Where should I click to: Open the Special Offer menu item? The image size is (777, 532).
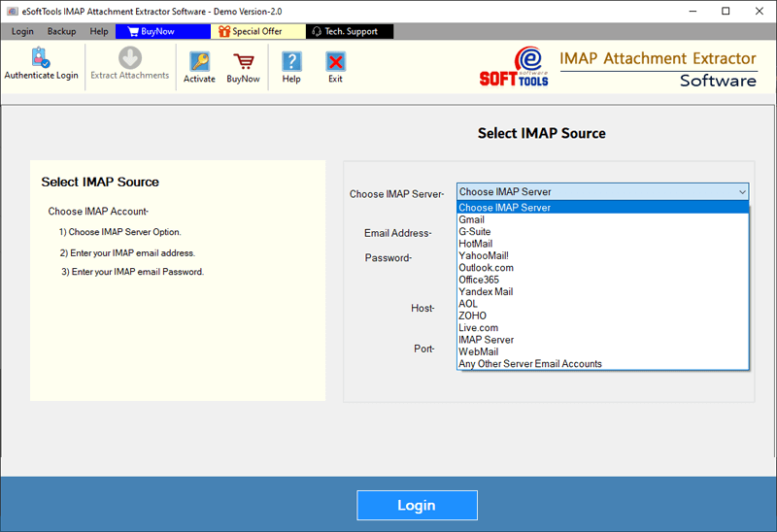click(x=258, y=31)
